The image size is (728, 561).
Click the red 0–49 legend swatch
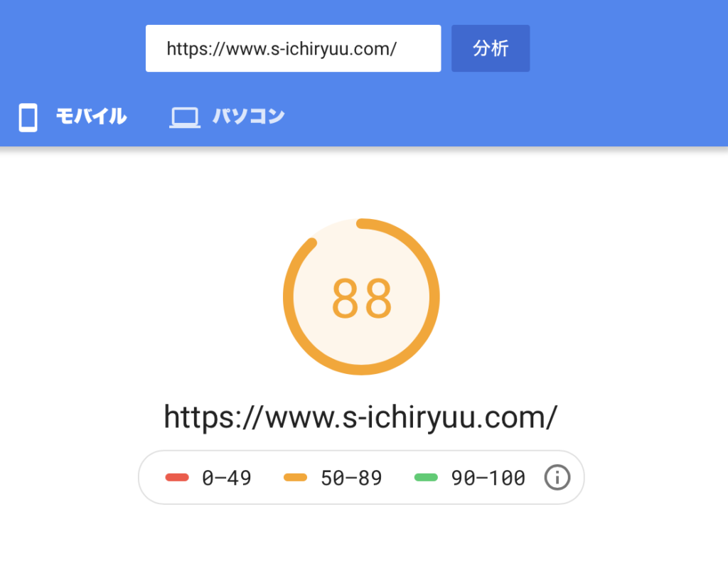177,477
